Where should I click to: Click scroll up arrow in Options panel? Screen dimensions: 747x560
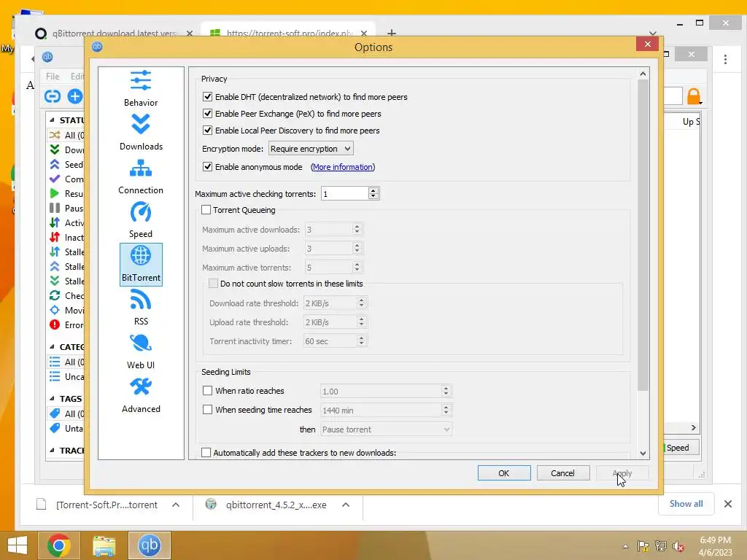pos(643,74)
